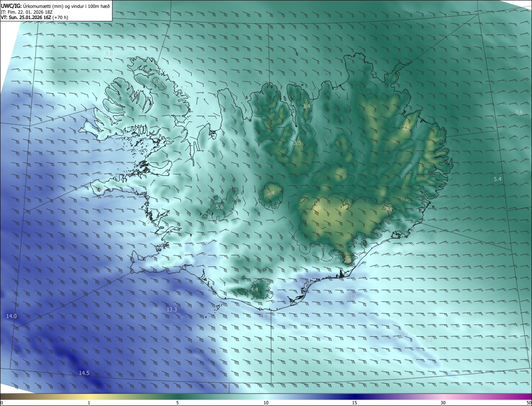Click the 5.6 value label
This screenshot has width=532, height=406.
tap(219, 207)
